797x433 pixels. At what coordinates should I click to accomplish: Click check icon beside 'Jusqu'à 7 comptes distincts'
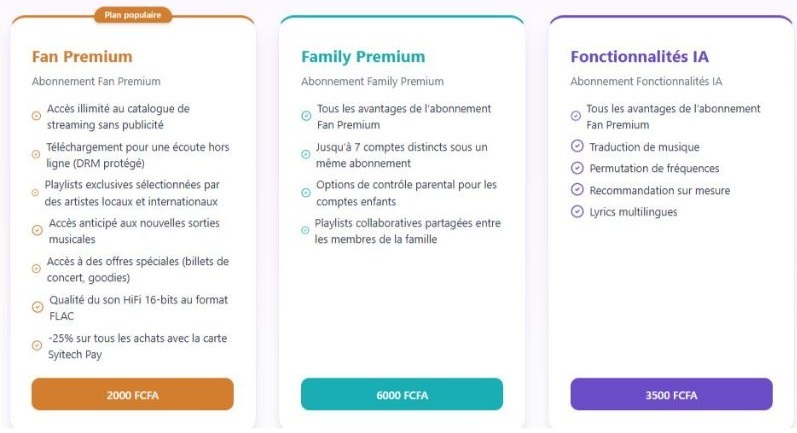pyautogui.click(x=306, y=154)
